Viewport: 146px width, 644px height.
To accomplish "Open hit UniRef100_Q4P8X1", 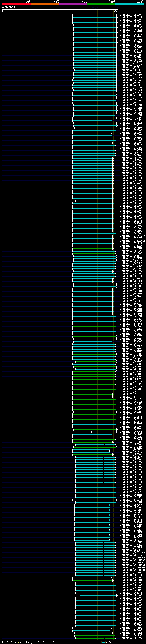I will (131, 95).
